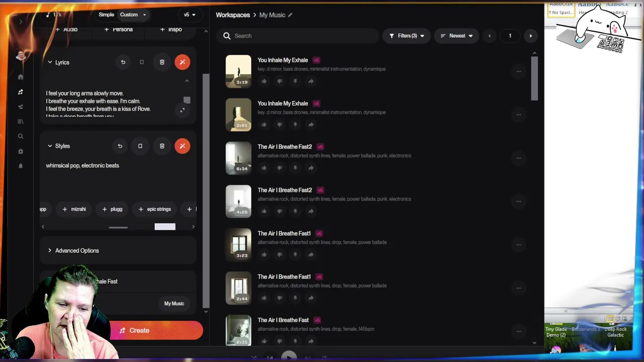644x362 pixels.
Task: Click the Search input field
Action: [298, 36]
